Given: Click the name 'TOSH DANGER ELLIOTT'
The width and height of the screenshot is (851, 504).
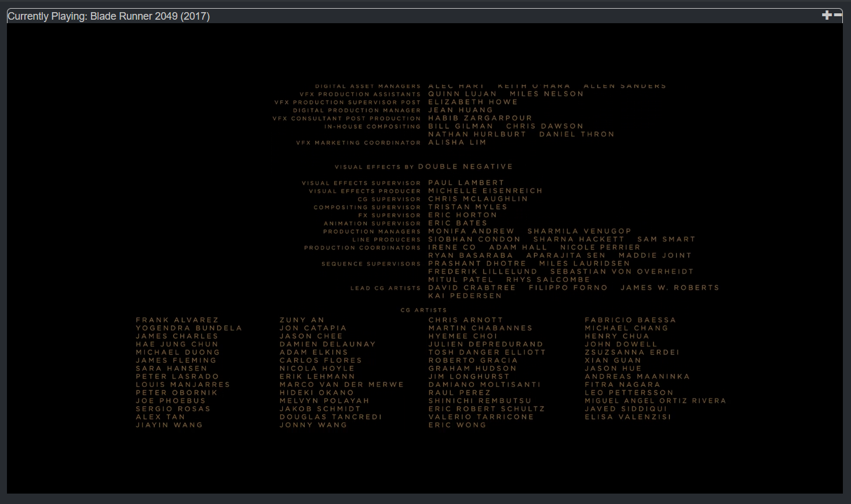Looking at the screenshot, I should click(487, 352).
